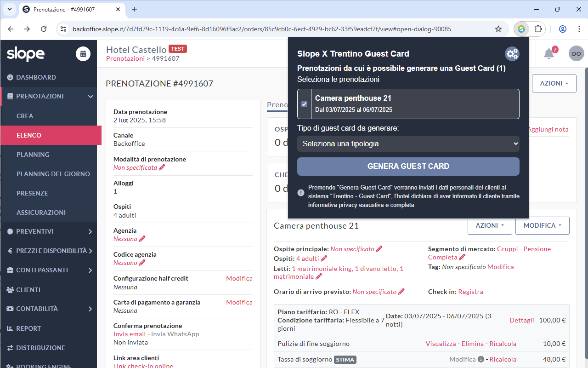Open the MODIFICA dropdown for Camera penthouse 21
This screenshot has width=588, height=368.
point(543,225)
